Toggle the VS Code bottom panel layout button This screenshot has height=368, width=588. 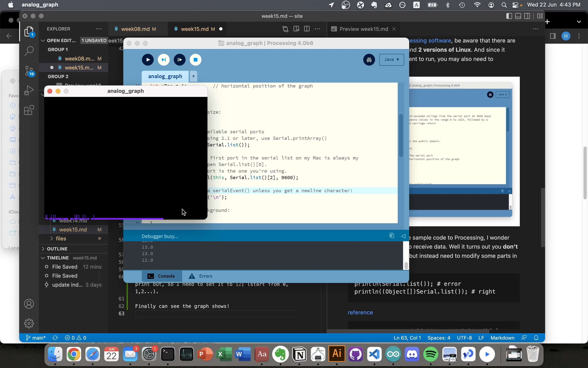tap(518, 16)
